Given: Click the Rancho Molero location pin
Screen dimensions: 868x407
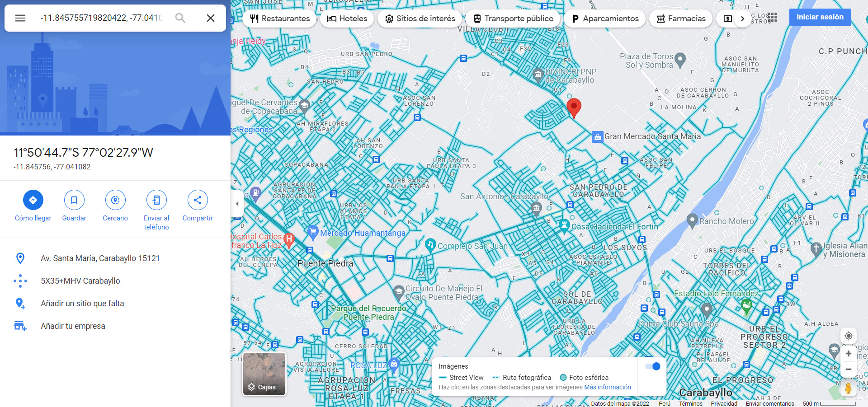Looking at the screenshot, I should coord(692,221).
